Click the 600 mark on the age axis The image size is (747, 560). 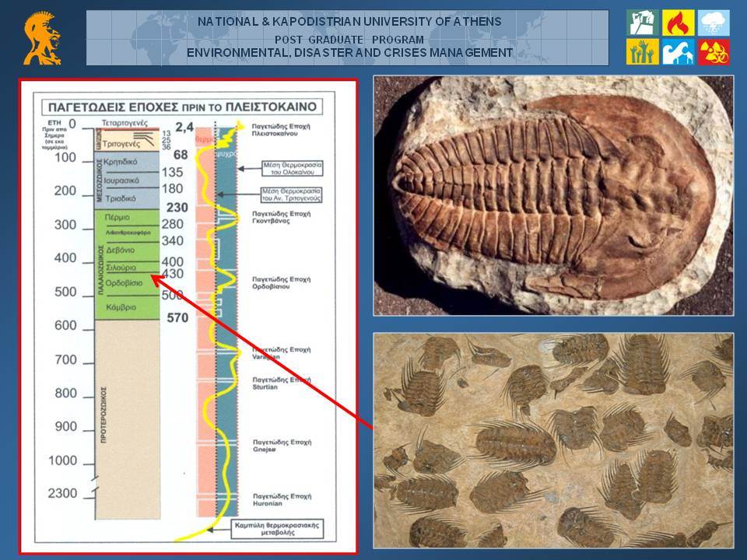click(65, 325)
